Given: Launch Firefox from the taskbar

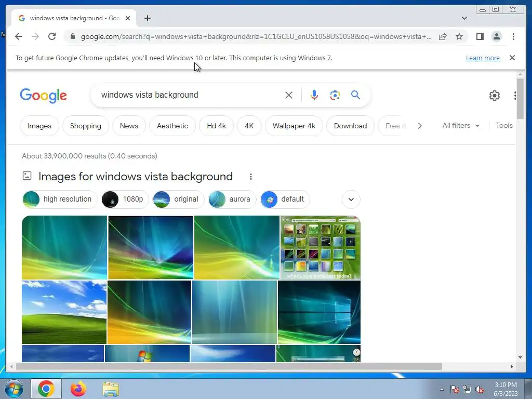Looking at the screenshot, I should (x=78, y=389).
